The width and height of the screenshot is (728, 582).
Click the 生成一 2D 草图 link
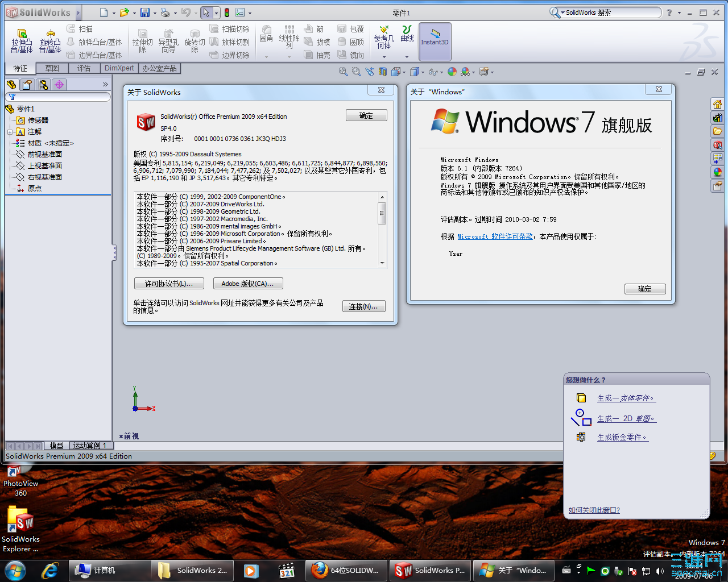(626, 418)
